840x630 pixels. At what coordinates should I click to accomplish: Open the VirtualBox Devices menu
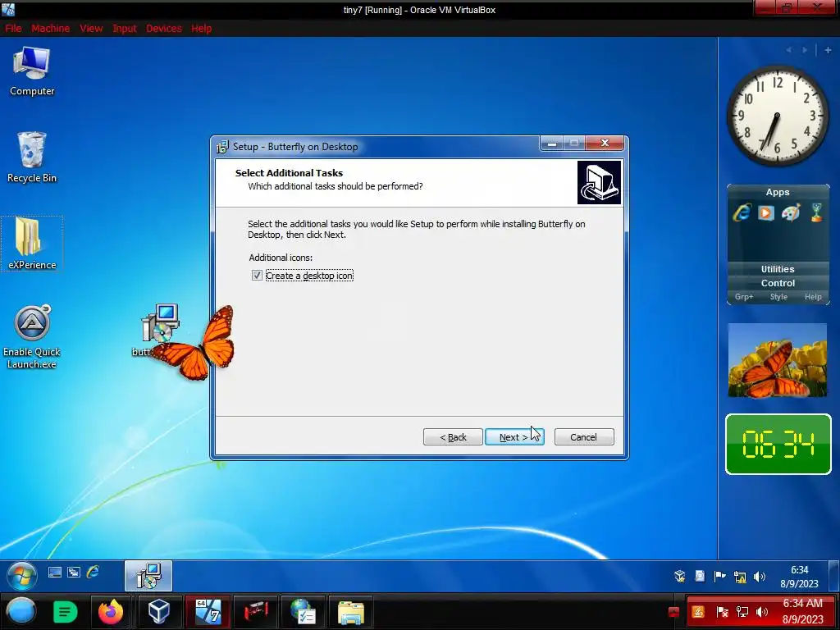(x=164, y=29)
